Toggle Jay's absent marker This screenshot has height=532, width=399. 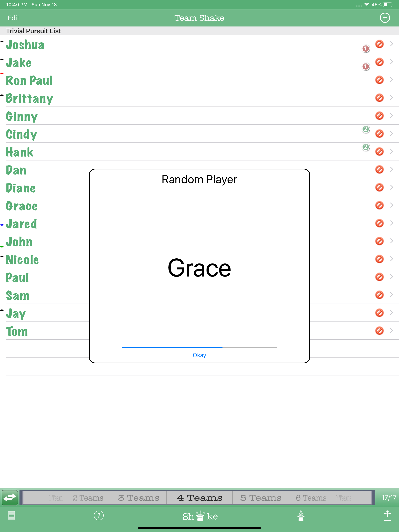point(379,313)
